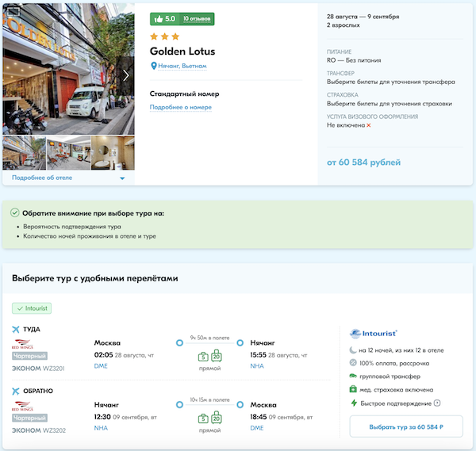Image resolution: width=476 pixels, height=451 pixels.
Task: Click the 20 kg baggage icon on outbound flight
Action: (x=216, y=356)
